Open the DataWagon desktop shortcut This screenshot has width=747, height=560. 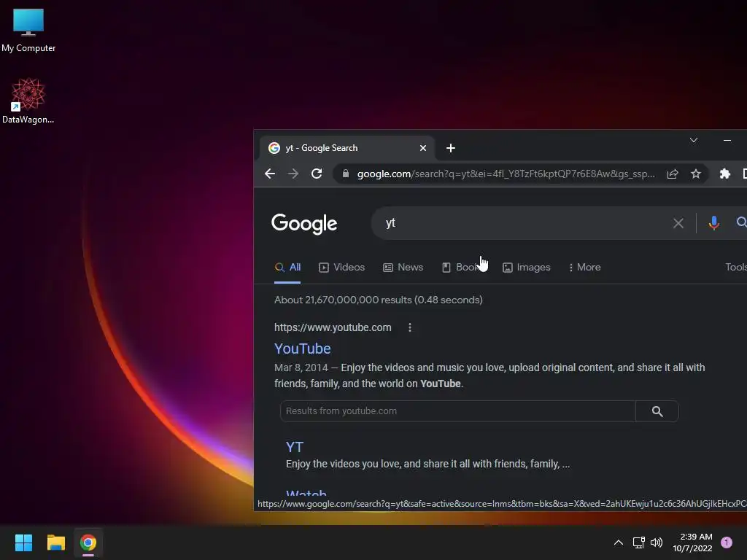[28, 101]
